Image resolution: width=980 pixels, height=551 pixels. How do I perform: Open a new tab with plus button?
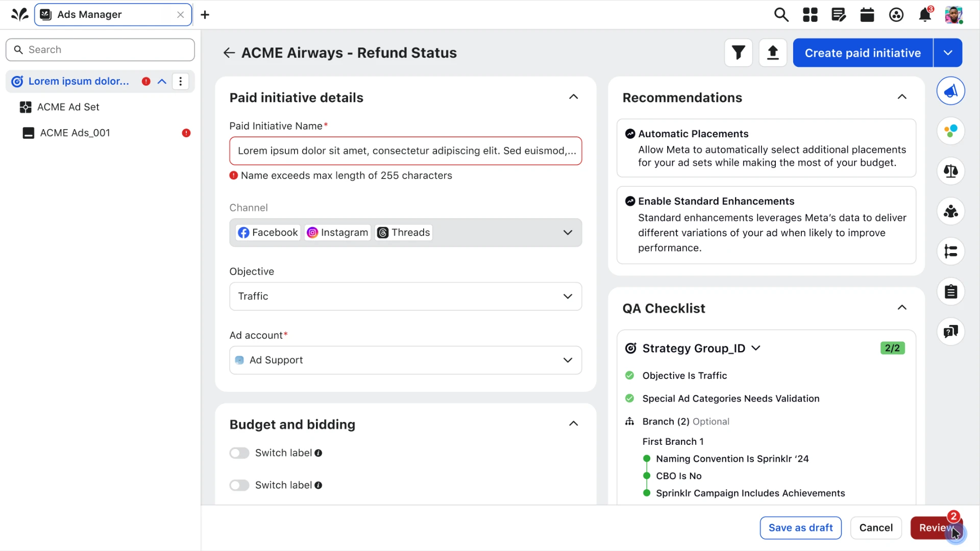[205, 15]
